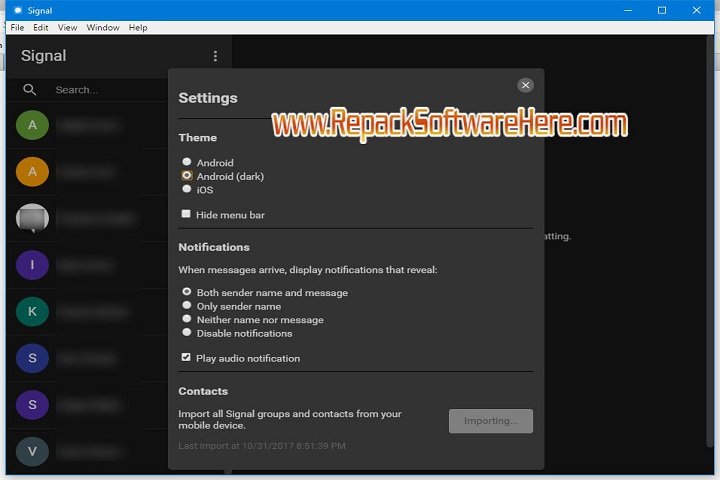Open the File menu

pyautogui.click(x=17, y=28)
